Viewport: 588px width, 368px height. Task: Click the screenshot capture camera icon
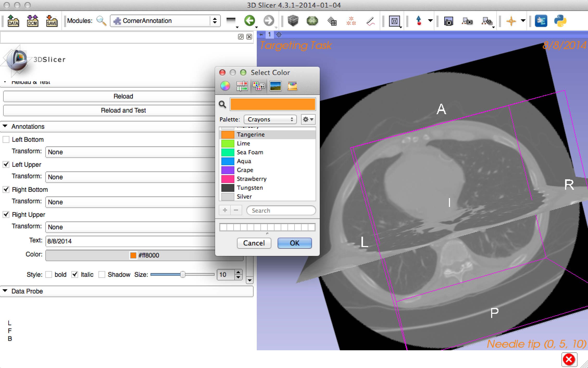[x=448, y=21]
